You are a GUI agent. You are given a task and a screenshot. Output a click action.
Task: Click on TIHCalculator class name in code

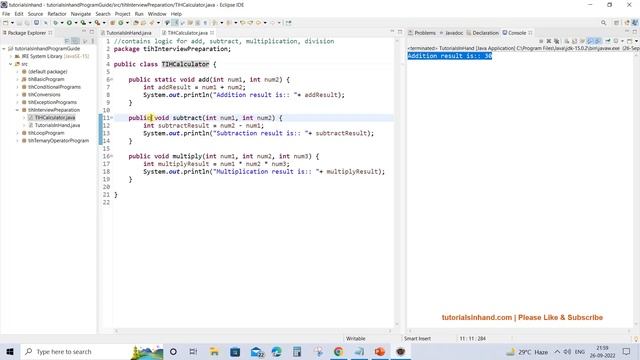click(x=185, y=64)
